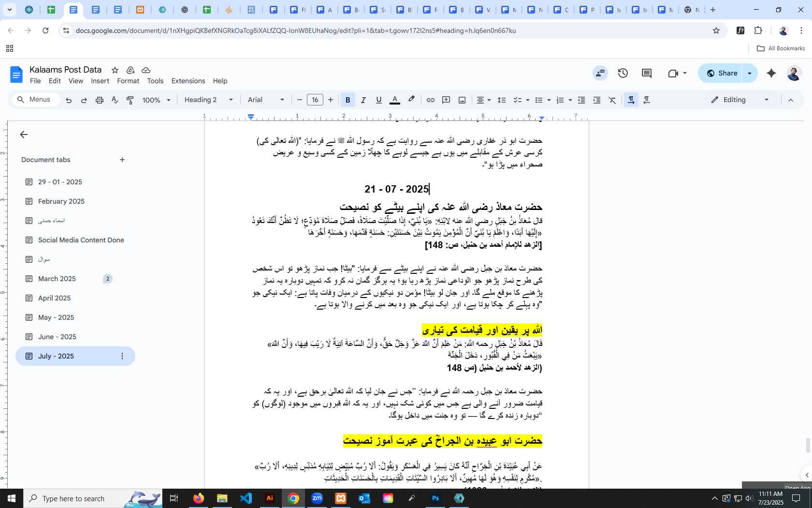Open Photoshop from the taskbar
The image size is (812, 508).
435,498
